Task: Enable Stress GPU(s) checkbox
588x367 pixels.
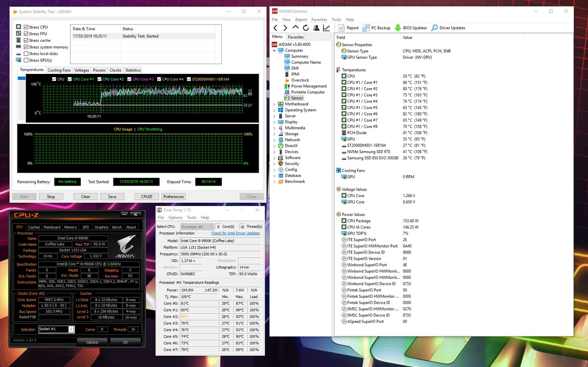Action: coord(26,60)
